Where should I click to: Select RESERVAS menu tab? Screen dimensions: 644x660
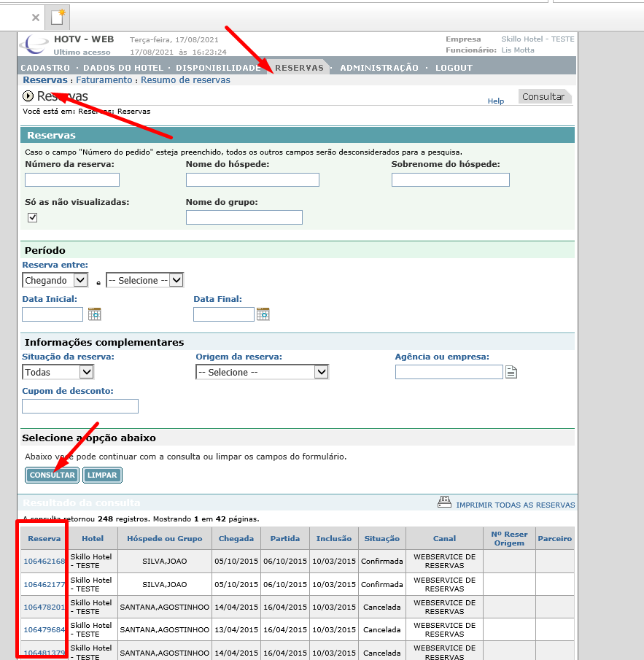point(299,68)
